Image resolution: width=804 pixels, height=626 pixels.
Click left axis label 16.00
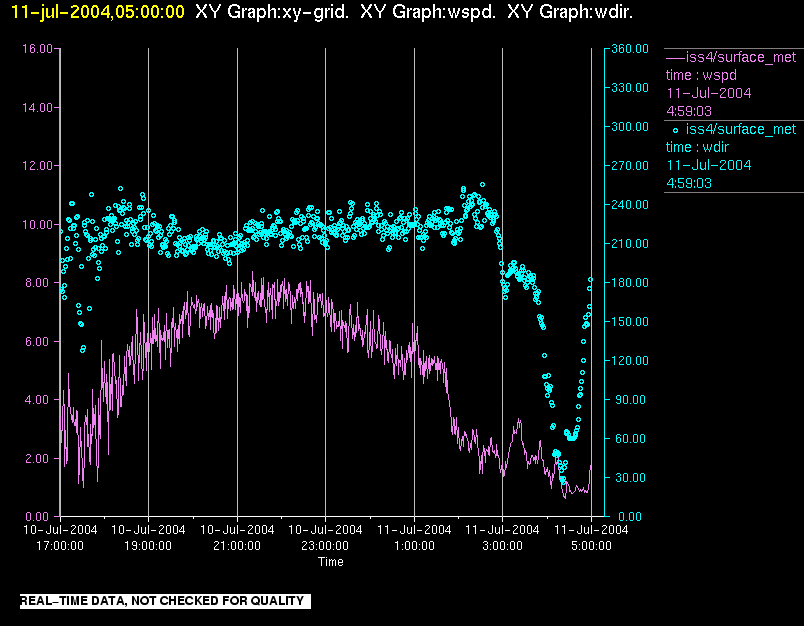pos(37,49)
